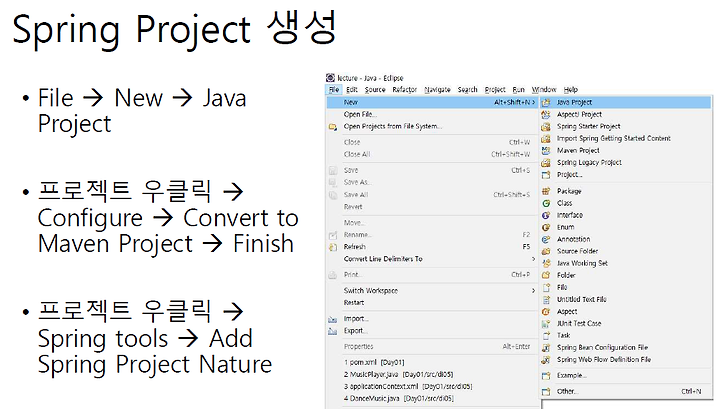
Task: Open the Run menu
Action: click(x=518, y=90)
